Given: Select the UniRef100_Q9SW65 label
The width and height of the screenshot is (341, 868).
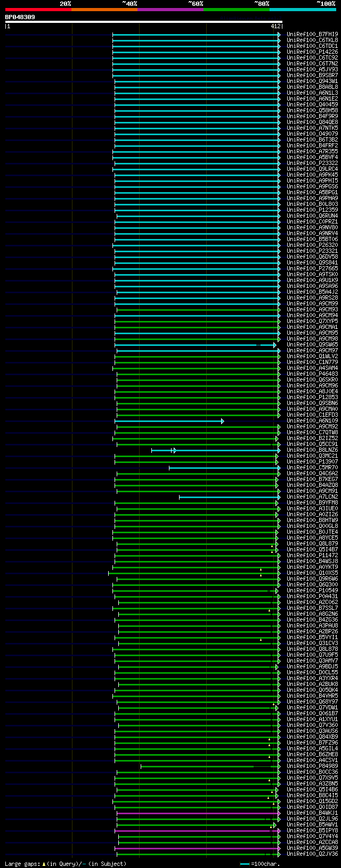Looking at the screenshot, I should pyautogui.click(x=312, y=344).
